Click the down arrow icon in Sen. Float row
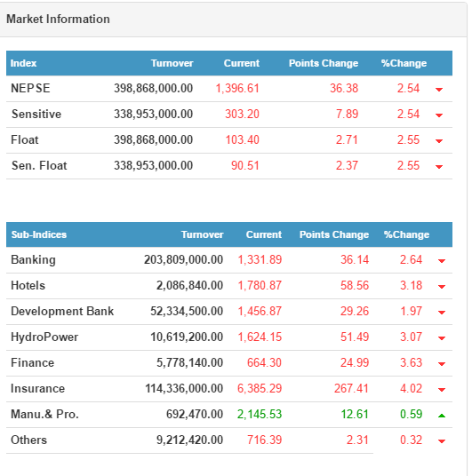 pyautogui.click(x=439, y=167)
